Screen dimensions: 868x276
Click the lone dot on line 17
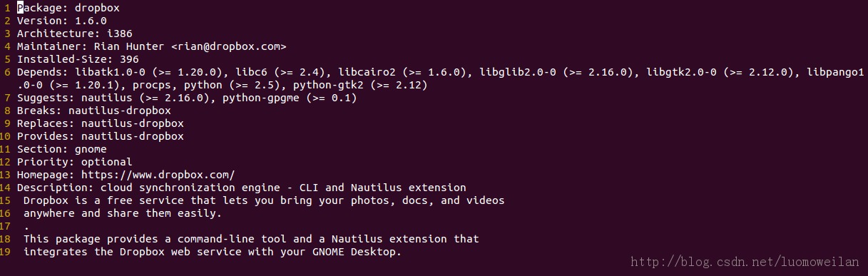[x=26, y=226]
